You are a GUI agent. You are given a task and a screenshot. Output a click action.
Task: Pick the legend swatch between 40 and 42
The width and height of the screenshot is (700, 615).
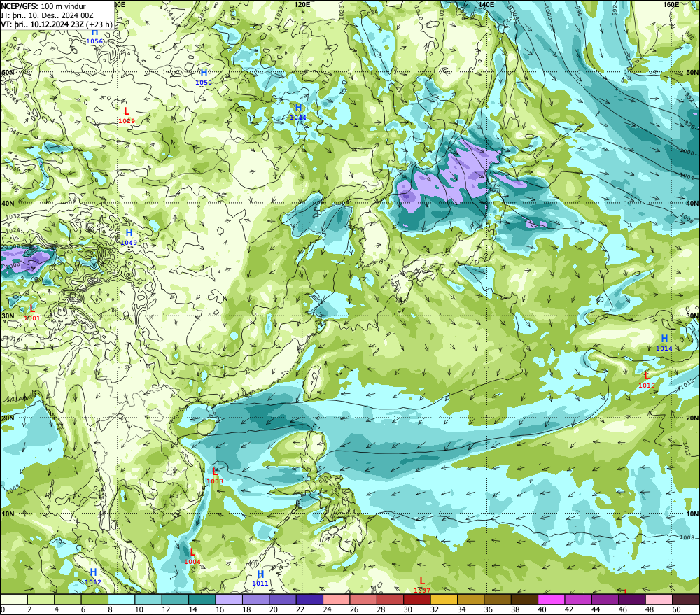click(x=552, y=599)
